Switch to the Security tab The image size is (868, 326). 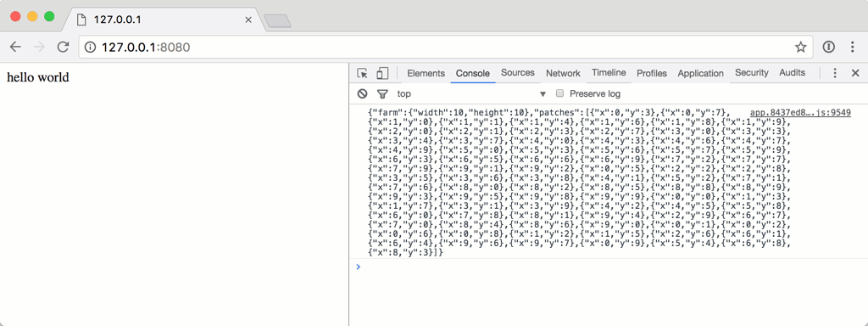click(x=752, y=73)
